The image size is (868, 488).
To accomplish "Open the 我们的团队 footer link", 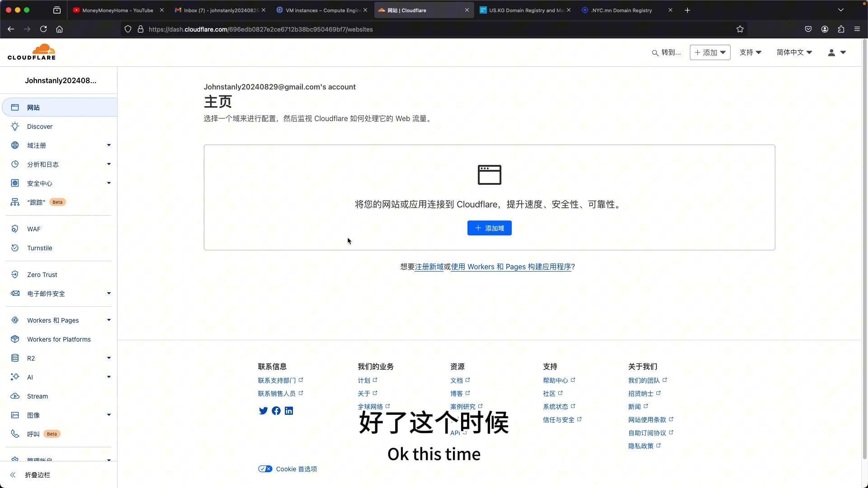I will click(x=647, y=380).
